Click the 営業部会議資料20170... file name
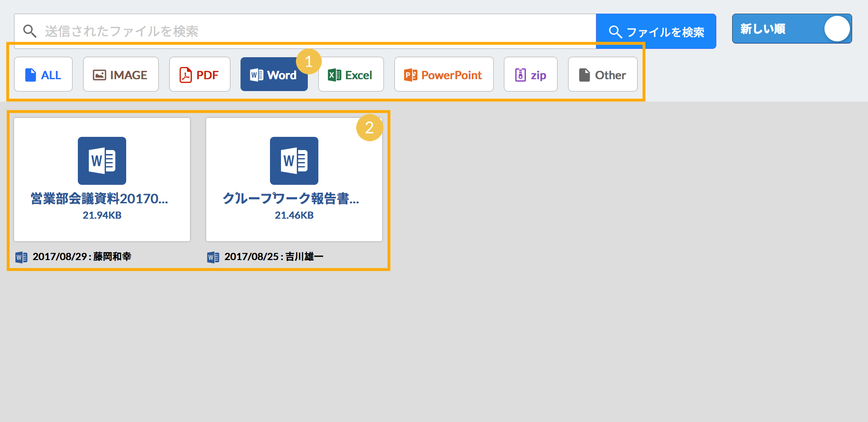This screenshot has width=868, height=422. point(99,198)
